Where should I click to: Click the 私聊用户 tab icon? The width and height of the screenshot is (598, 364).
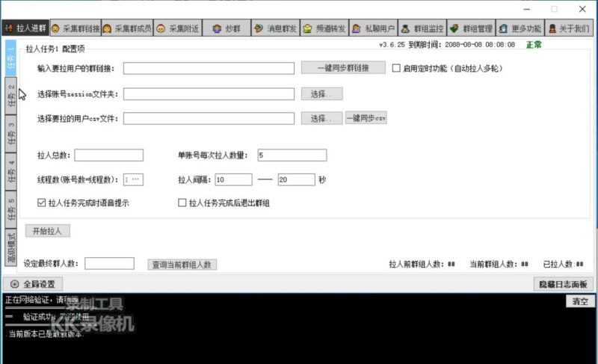[357, 28]
